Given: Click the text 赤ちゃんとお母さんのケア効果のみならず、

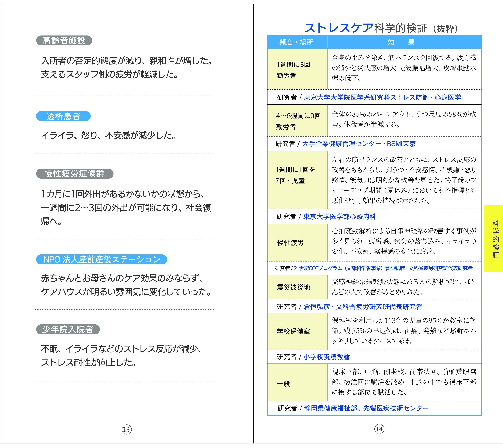Looking at the screenshot, I should [122, 278].
